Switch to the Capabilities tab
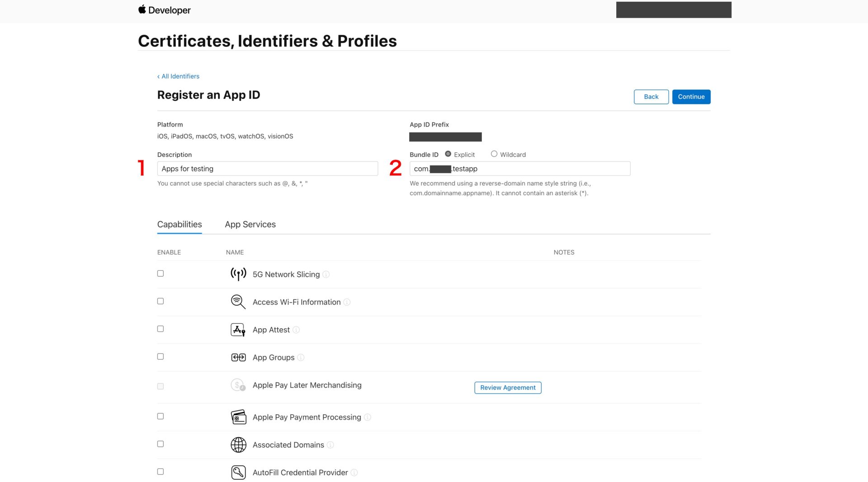This screenshot has height=482, width=868. click(x=179, y=224)
